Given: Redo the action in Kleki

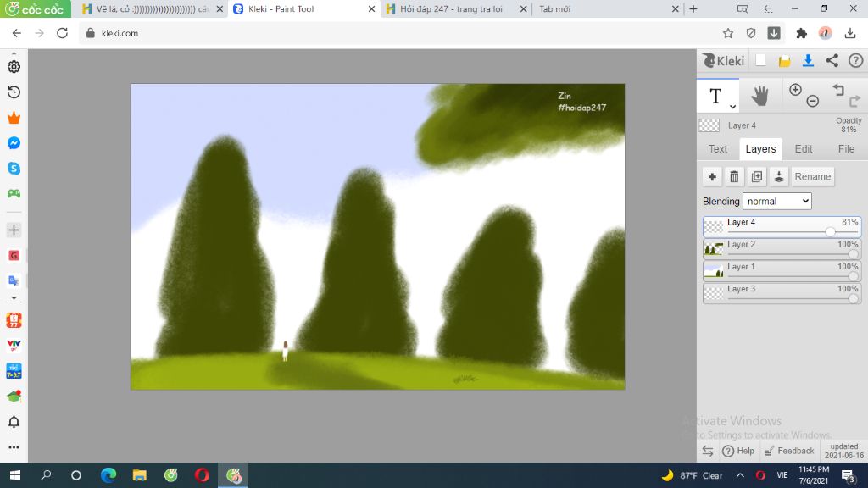Looking at the screenshot, I should pos(854,101).
